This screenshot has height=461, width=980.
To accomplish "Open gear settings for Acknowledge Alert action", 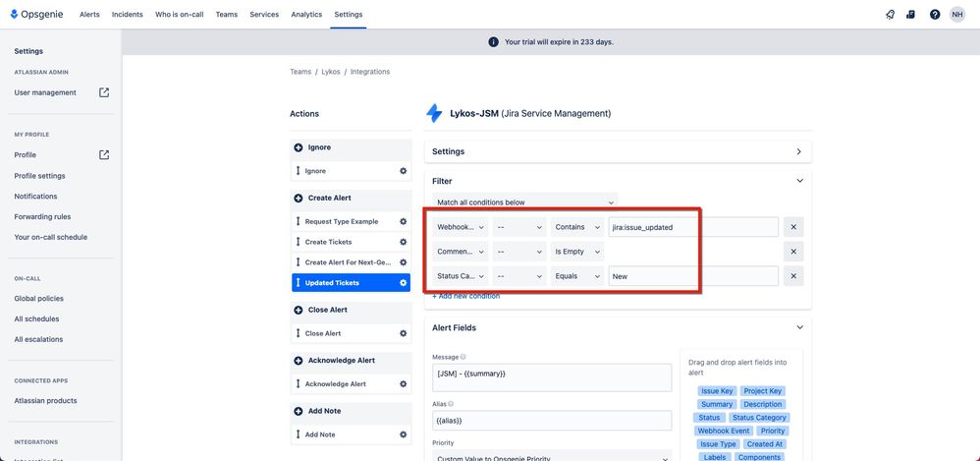I will pyautogui.click(x=404, y=384).
